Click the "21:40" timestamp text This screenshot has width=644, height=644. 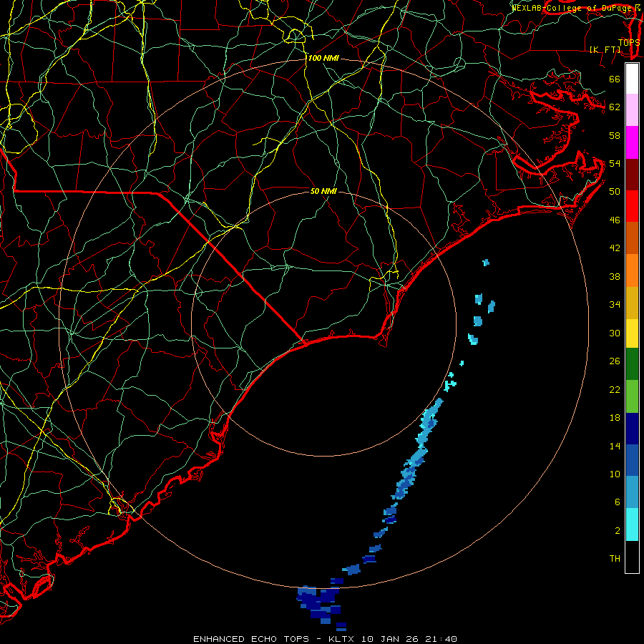(441, 639)
